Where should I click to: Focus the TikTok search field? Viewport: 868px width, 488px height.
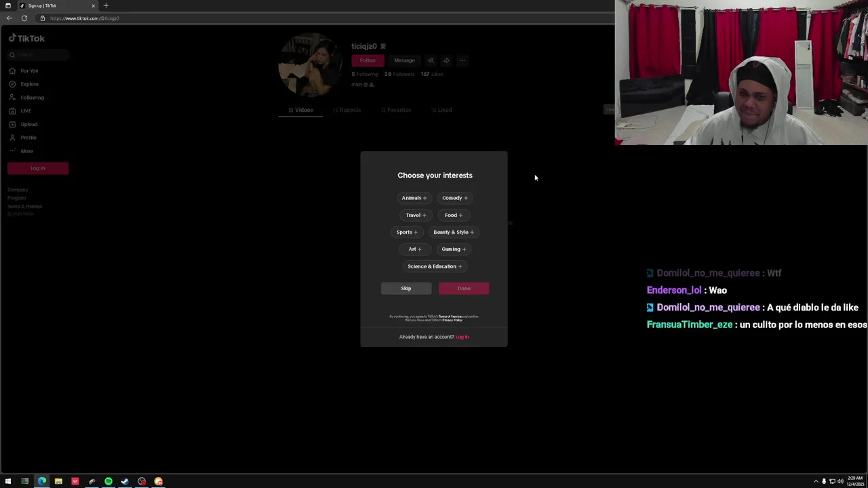point(37,55)
